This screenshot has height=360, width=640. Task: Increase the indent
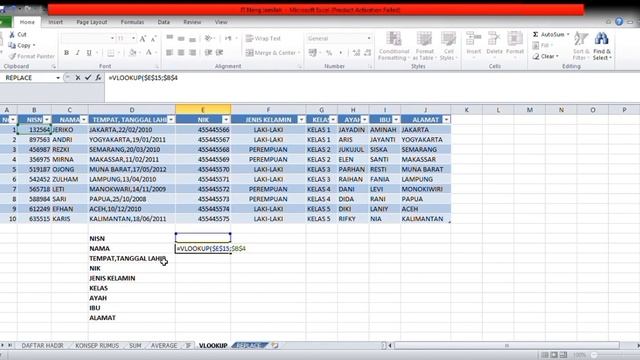(x=220, y=53)
